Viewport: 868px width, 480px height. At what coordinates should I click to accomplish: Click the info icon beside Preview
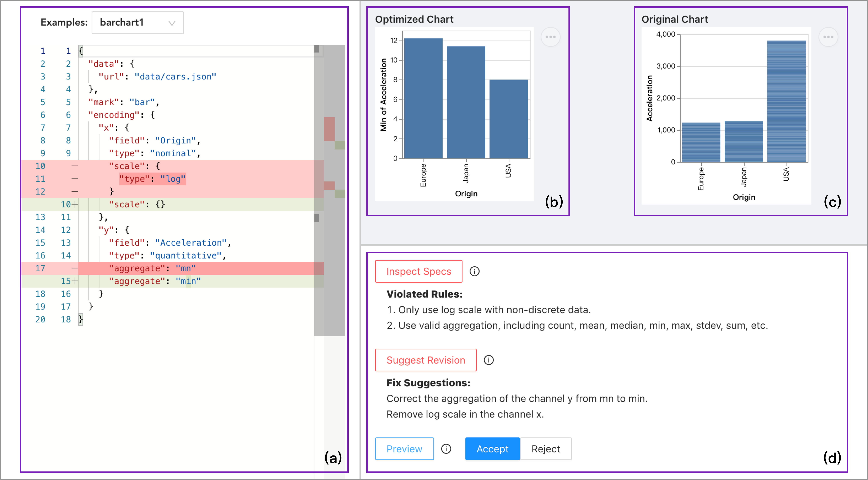click(x=446, y=449)
